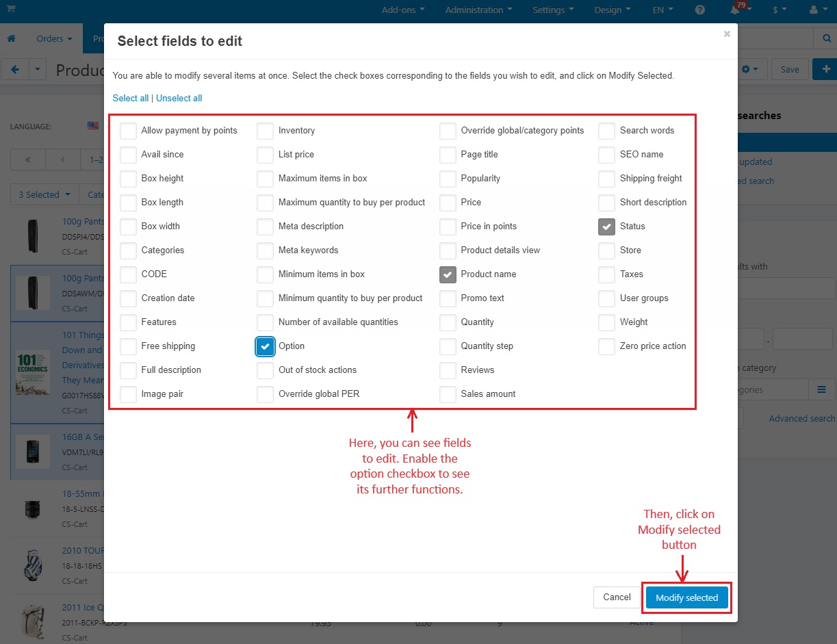Open the Advanced search link
837x644 pixels.
click(x=801, y=418)
